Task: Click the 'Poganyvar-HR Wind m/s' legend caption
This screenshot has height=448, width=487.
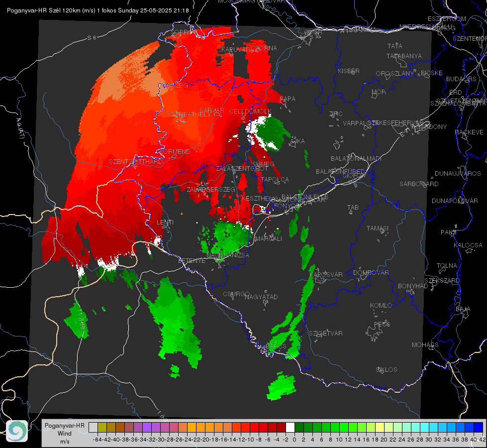Action: point(65,434)
